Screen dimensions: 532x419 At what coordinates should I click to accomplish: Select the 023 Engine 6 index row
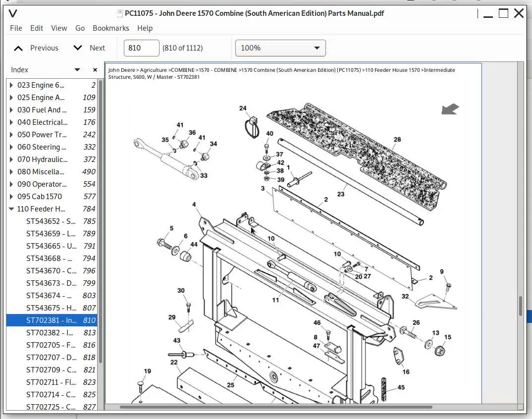click(52, 85)
